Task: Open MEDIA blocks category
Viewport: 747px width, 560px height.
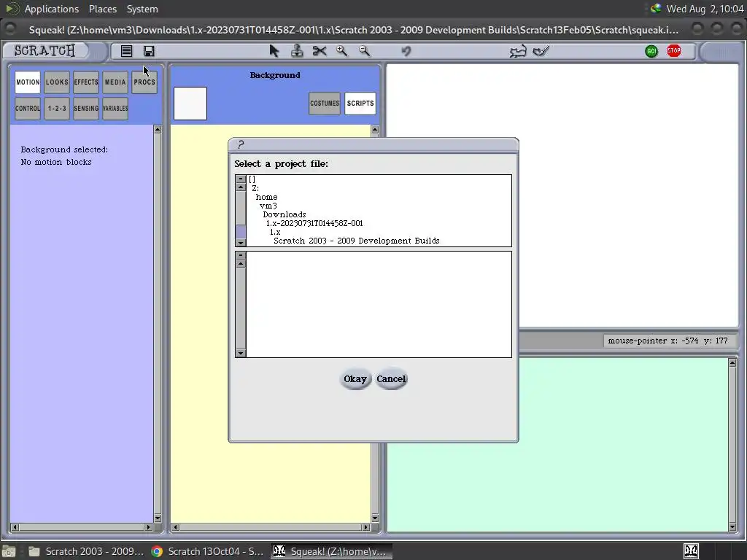Action: pyautogui.click(x=115, y=82)
